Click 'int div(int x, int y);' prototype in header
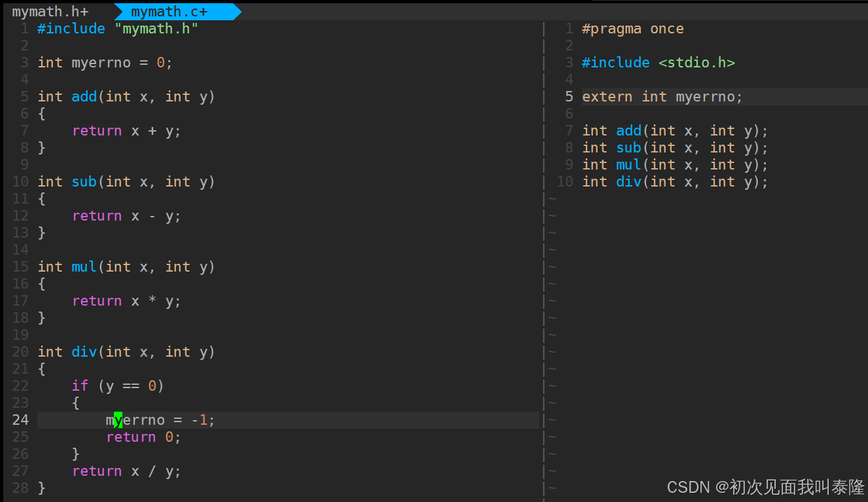This screenshot has height=502, width=868. tap(675, 182)
